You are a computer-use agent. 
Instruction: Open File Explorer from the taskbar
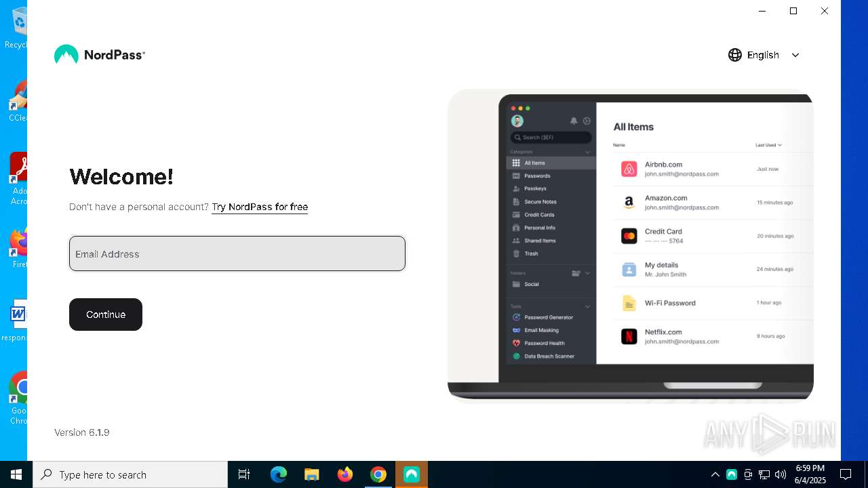pyautogui.click(x=312, y=474)
